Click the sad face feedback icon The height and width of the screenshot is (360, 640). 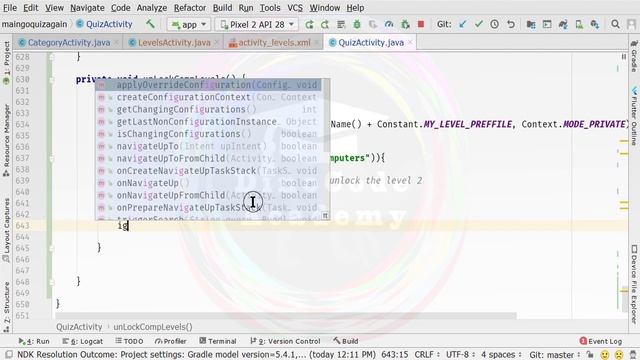pos(619,355)
